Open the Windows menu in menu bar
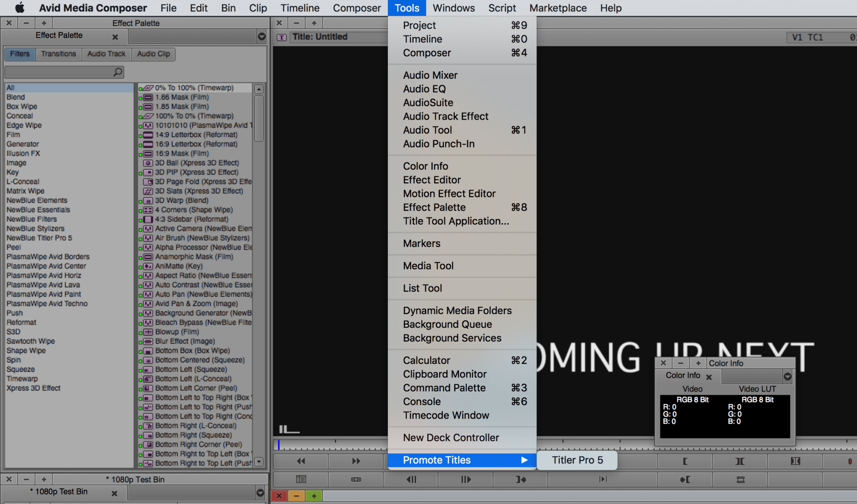This screenshot has height=504, width=857. coord(454,8)
